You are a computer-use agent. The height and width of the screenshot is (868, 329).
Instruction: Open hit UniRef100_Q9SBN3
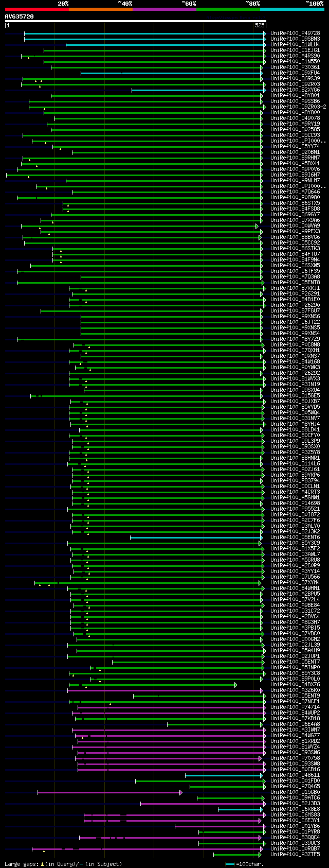coord(295,39)
